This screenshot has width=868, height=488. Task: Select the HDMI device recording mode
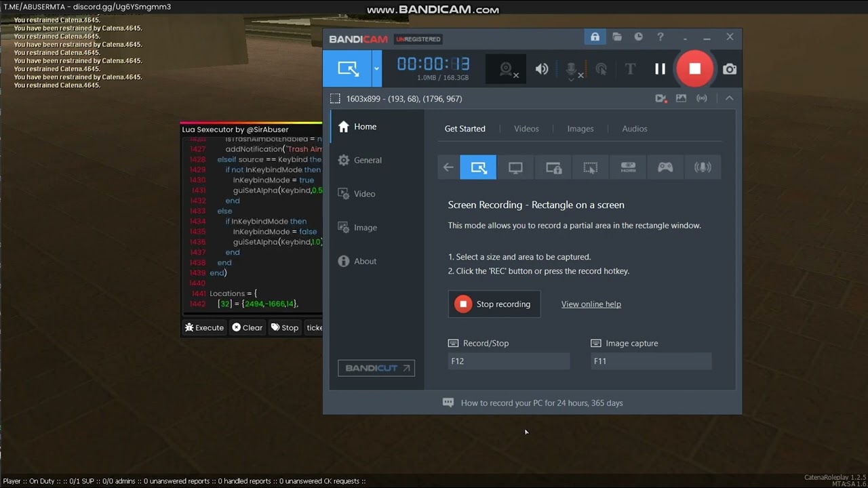[628, 167]
